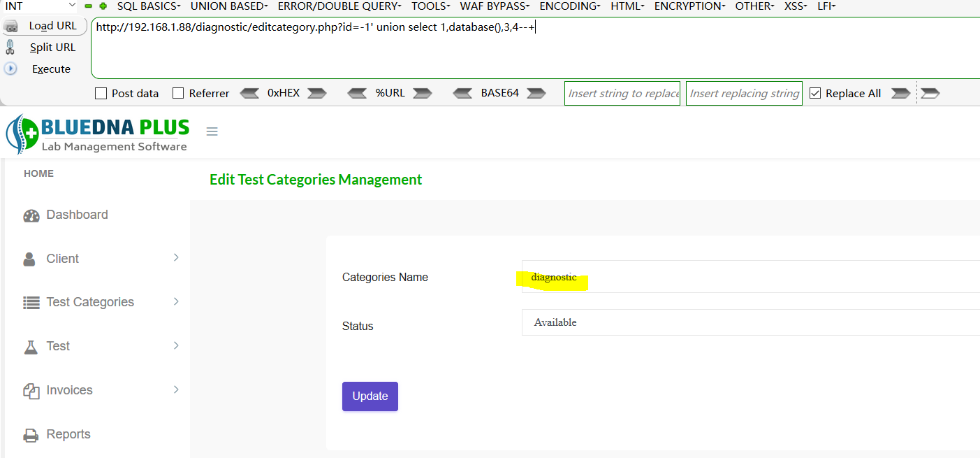The height and width of the screenshot is (458, 980).
Task: Click the %URL encoding label
Action: click(x=390, y=93)
